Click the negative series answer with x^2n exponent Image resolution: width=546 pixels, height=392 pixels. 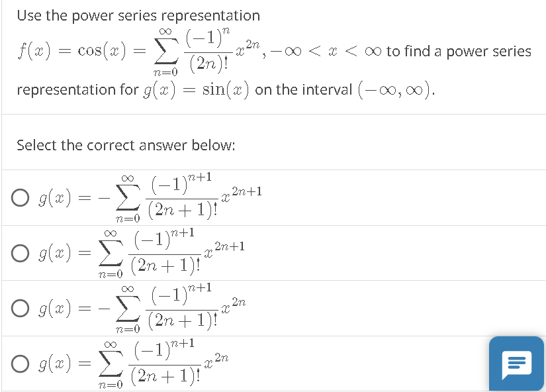149,308
